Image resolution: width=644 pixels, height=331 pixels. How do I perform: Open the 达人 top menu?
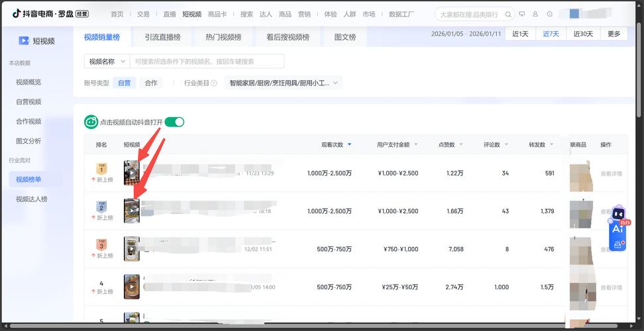coord(266,15)
